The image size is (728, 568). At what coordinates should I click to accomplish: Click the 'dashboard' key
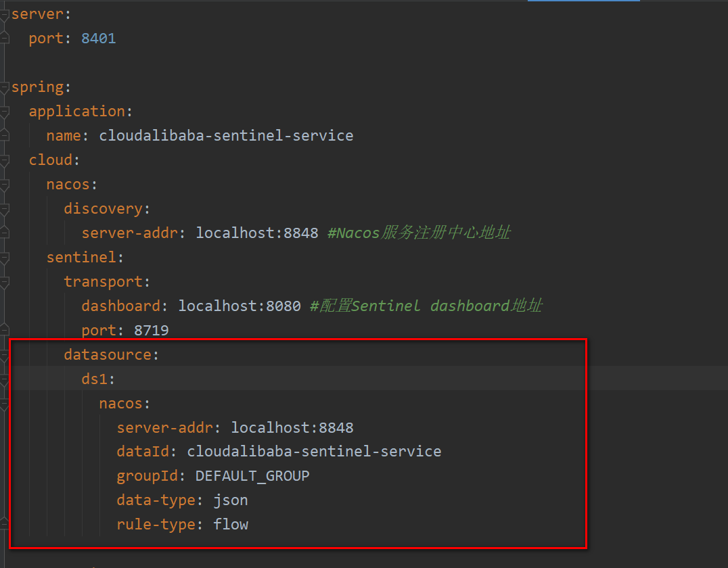120,306
